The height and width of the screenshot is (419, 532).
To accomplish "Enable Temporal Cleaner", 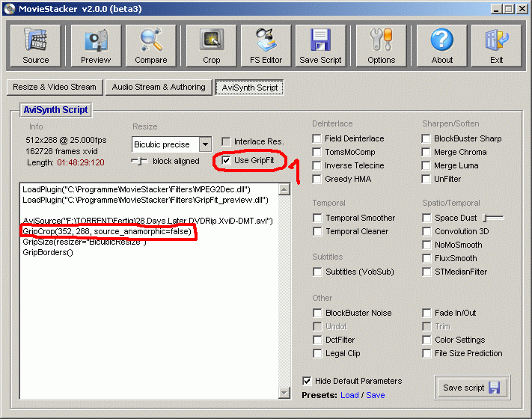I will click(317, 231).
